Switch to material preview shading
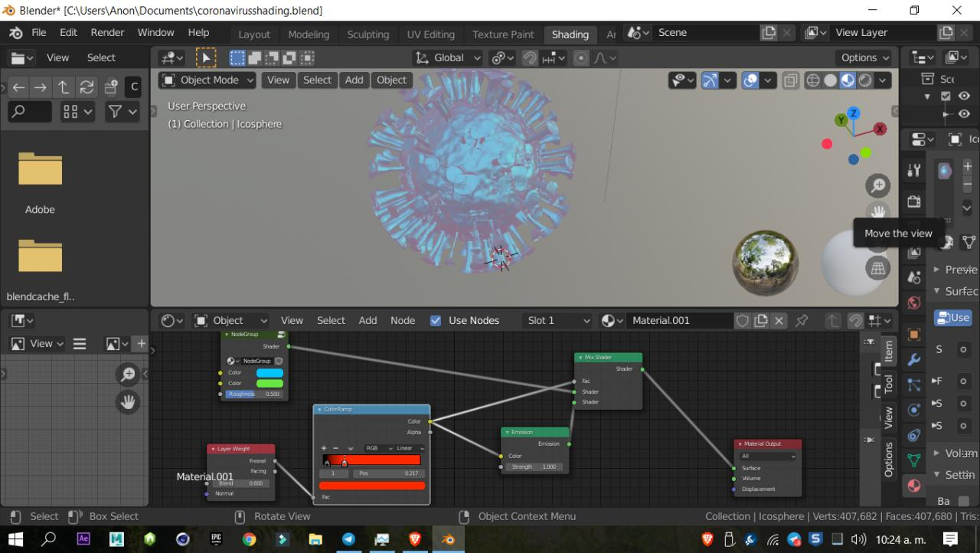This screenshot has height=553, width=980. click(848, 80)
